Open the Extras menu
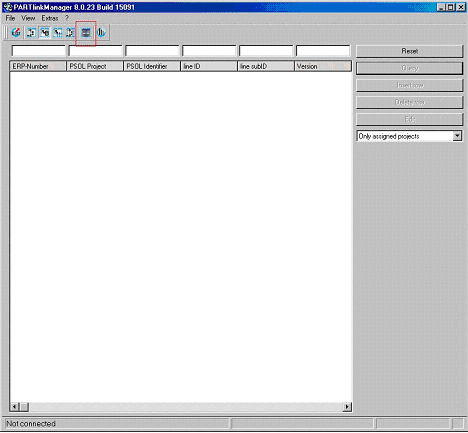Screen dimensions: 468x433 [x=50, y=18]
